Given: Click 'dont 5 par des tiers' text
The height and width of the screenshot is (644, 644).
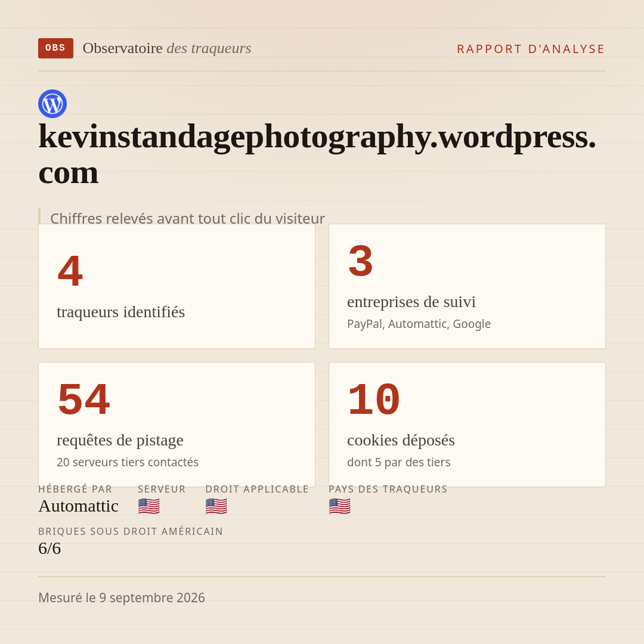Looking at the screenshot, I should click(399, 463).
